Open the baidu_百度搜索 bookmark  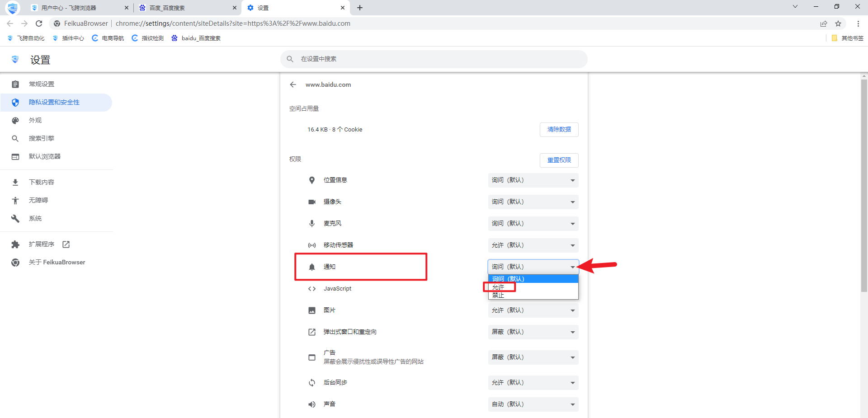[x=196, y=38]
